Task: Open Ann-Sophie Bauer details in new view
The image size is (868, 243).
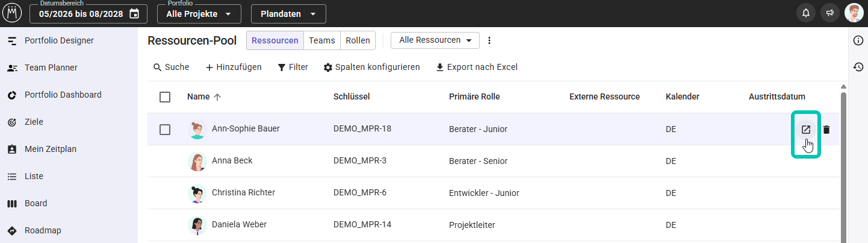Action: [x=806, y=129]
